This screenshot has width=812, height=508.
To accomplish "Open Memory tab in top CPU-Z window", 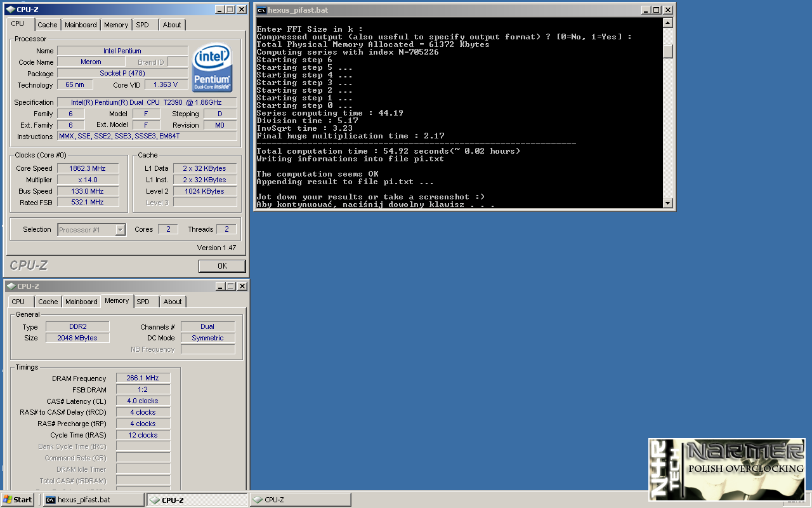I will (x=116, y=25).
